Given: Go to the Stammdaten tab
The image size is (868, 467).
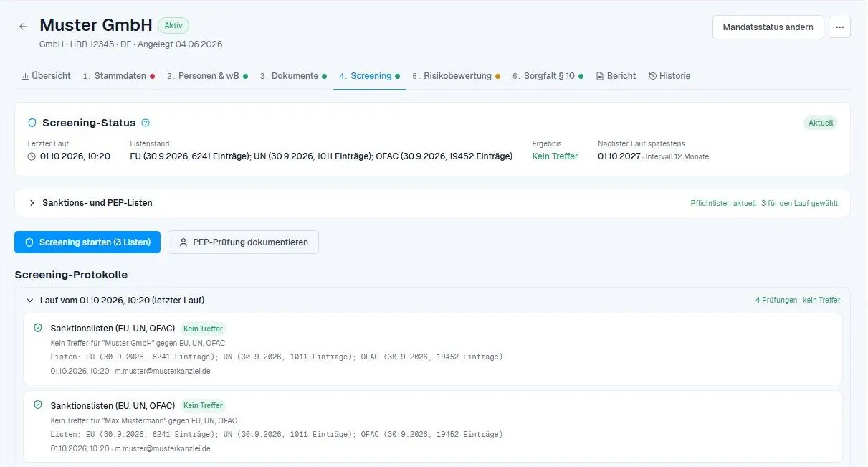Looking at the screenshot, I should pos(118,76).
